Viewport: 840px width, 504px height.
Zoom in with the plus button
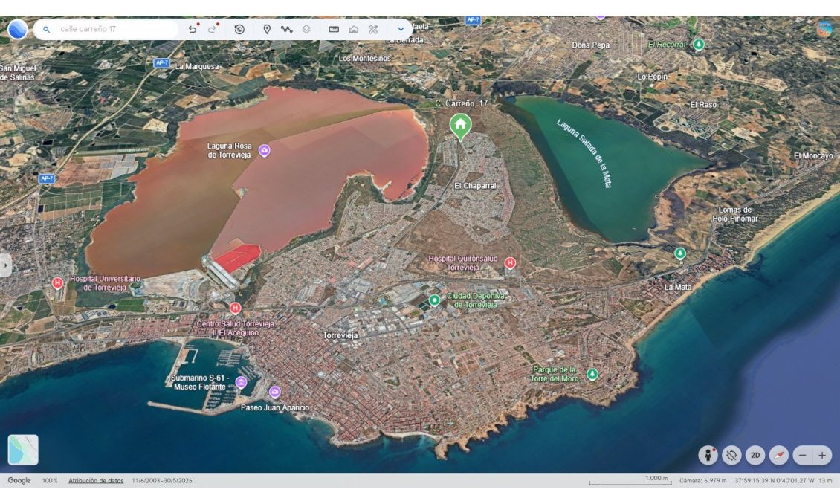point(821,455)
